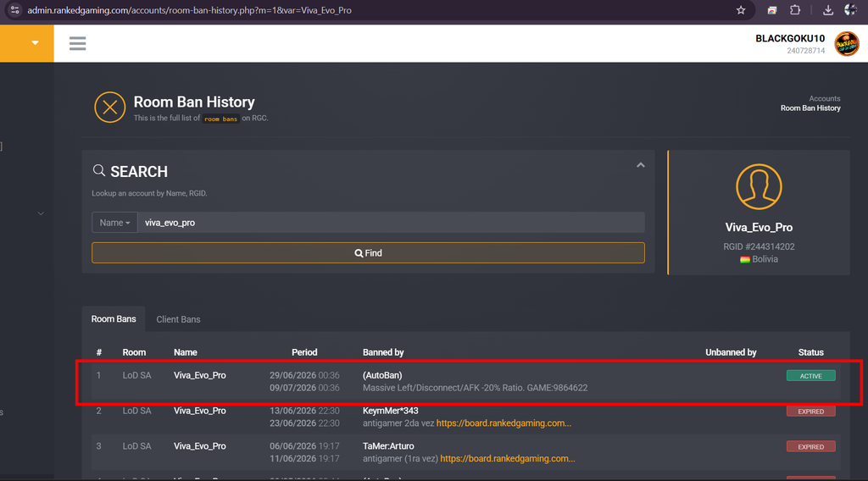Click the site information icon in the address bar

[x=15, y=10]
